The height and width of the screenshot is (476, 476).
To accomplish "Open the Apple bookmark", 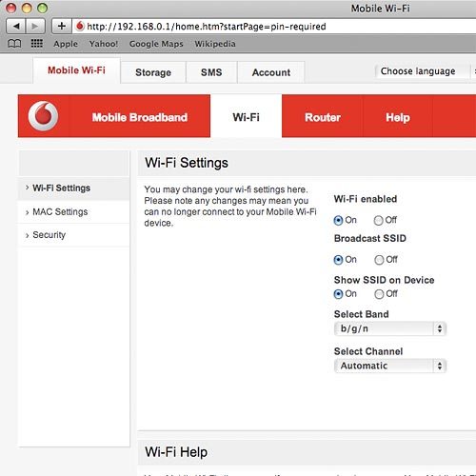I will (x=66, y=44).
